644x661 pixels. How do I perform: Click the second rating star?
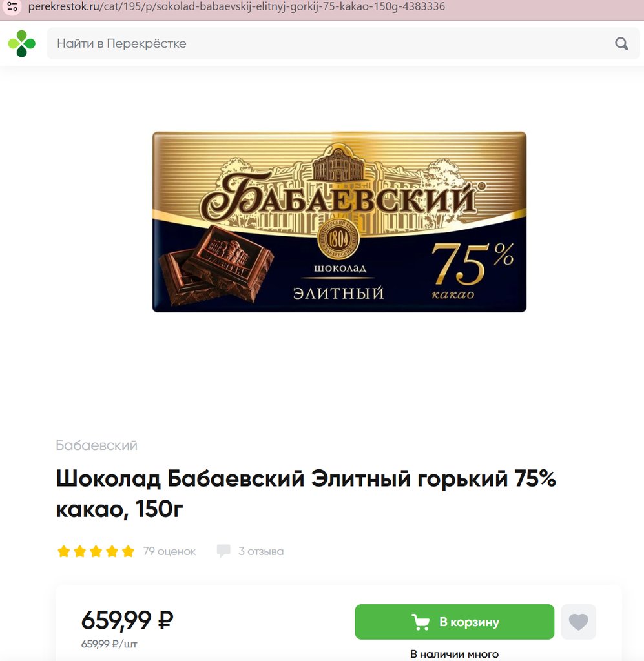pyautogui.click(x=79, y=551)
